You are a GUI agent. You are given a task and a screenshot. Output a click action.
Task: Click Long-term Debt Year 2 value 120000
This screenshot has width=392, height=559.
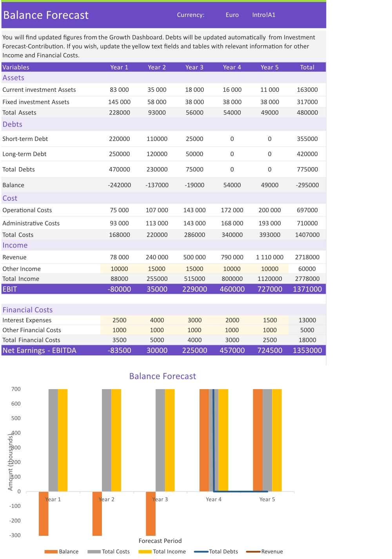tap(157, 154)
